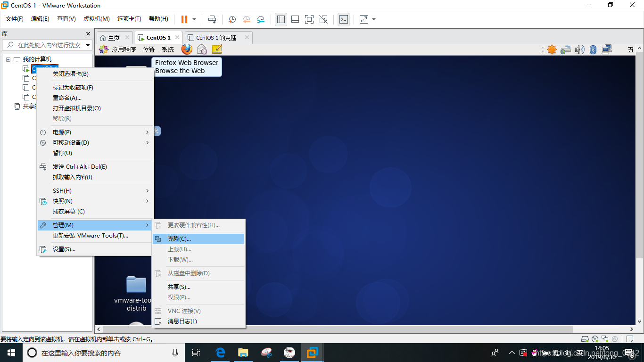
Task: Open the library search dropdown arrow
Action: 88,45
